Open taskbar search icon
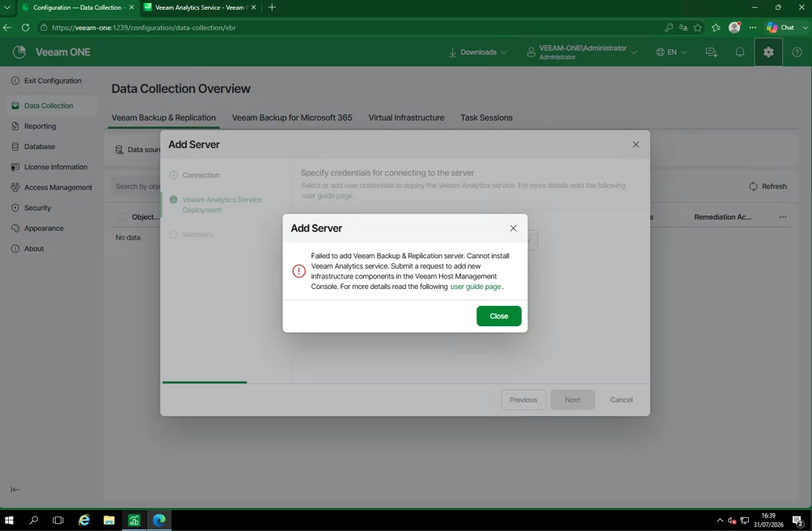 click(x=34, y=520)
